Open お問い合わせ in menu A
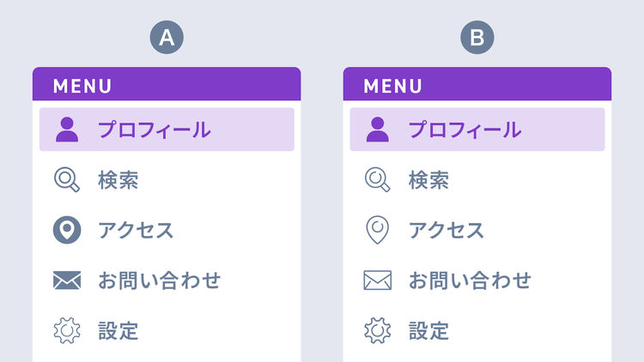This screenshot has height=362, width=644. (x=159, y=281)
